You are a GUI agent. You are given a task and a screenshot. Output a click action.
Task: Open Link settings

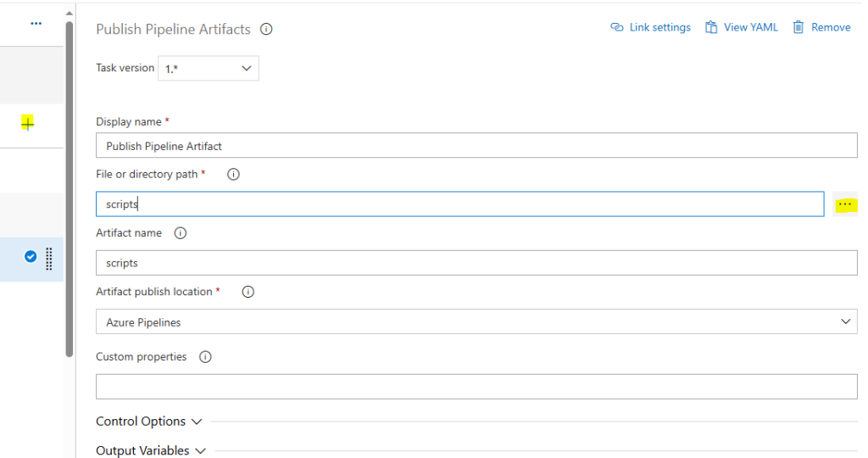(650, 27)
